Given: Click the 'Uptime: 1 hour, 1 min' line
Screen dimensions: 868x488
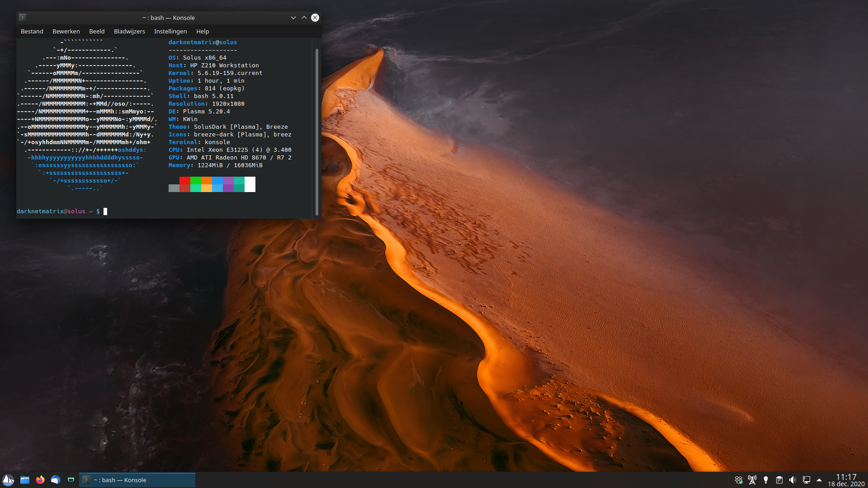Looking at the screenshot, I should coord(207,80).
